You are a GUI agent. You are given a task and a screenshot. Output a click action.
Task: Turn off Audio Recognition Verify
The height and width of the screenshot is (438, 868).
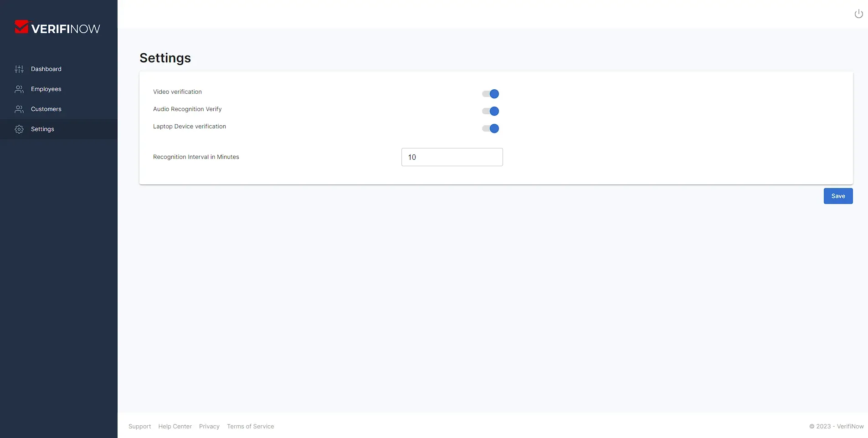click(490, 111)
